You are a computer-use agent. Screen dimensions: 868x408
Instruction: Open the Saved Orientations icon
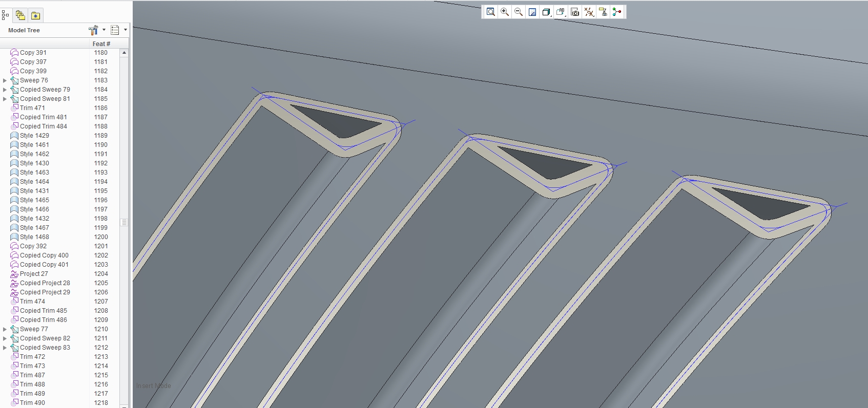pos(561,12)
